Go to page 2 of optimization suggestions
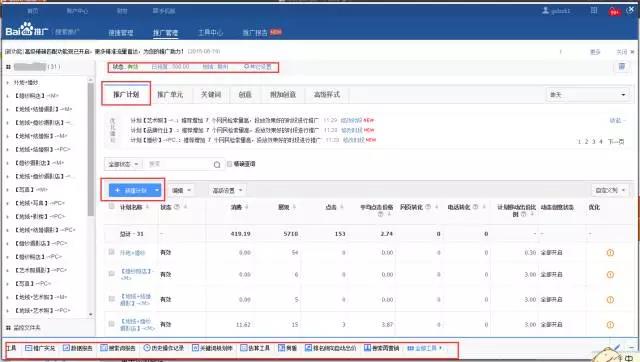Screen dimensions: 640x362 [586, 142]
